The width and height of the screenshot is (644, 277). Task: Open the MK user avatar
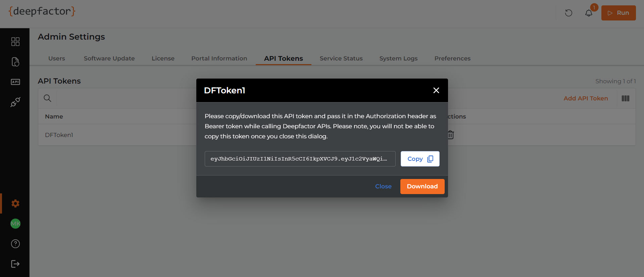click(15, 224)
